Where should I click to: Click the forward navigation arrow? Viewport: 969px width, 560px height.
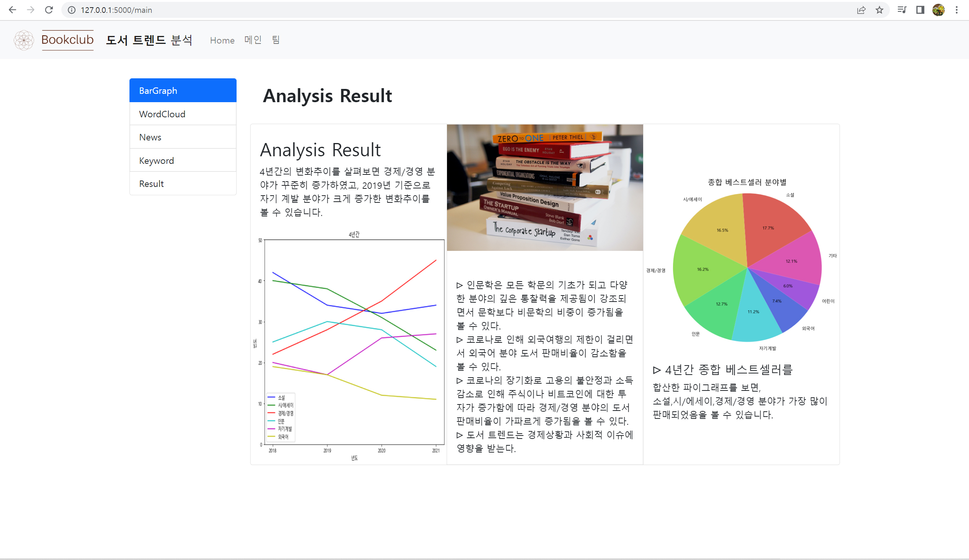[x=31, y=10]
